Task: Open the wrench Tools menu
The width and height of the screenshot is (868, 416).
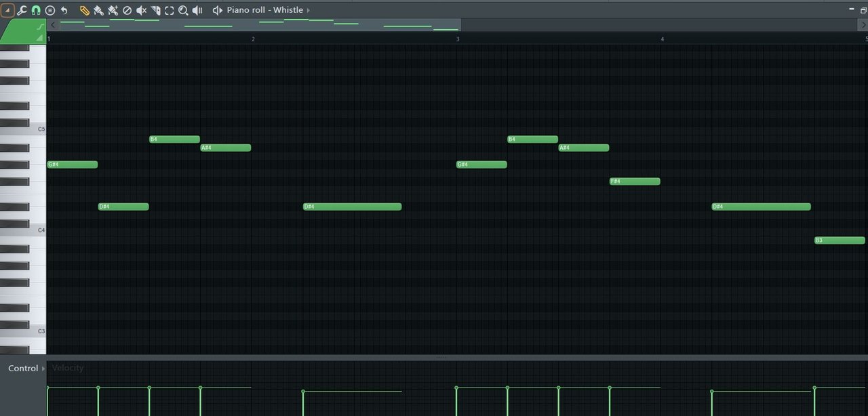Action: 22,10
